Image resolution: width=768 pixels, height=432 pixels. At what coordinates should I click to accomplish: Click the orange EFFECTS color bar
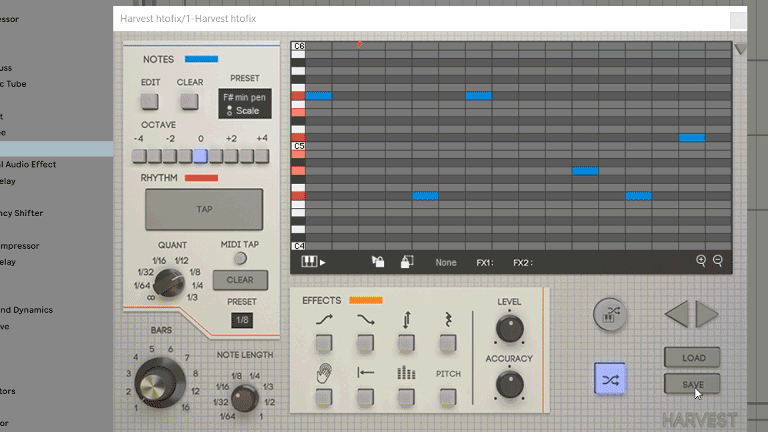366,300
